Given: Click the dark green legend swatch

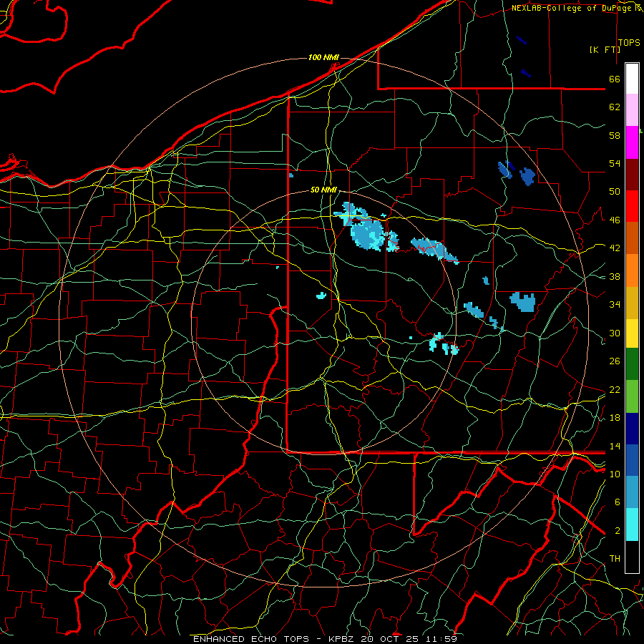Looking at the screenshot, I should pyautogui.click(x=632, y=364).
